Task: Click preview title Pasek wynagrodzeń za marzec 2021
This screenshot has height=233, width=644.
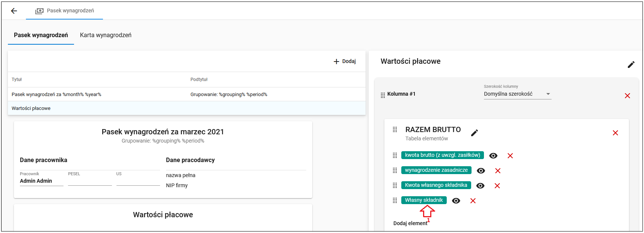Action: coord(163,132)
